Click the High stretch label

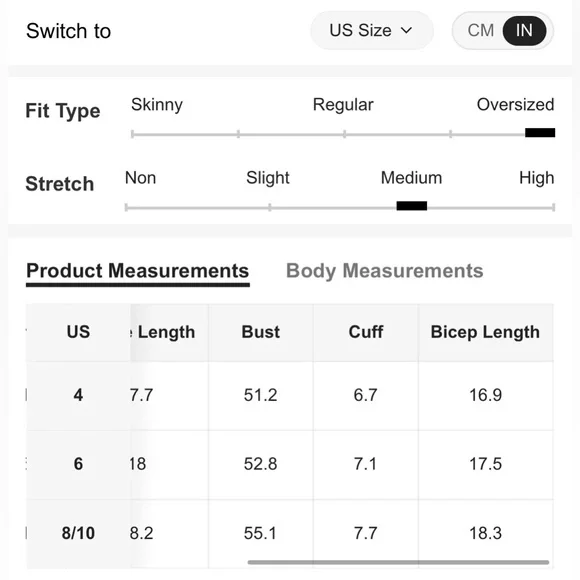[537, 178]
